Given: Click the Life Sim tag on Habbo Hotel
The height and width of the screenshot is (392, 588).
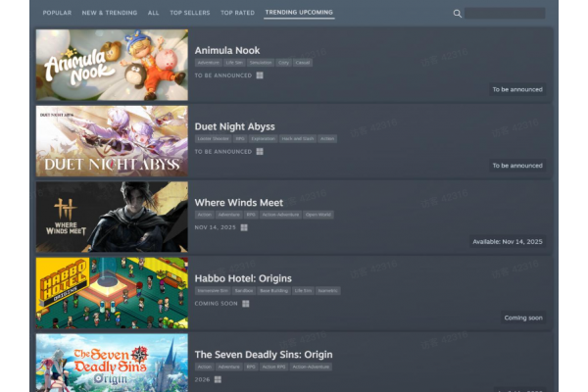Looking at the screenshot, I should pyautogui.click(x=303, y=291).
